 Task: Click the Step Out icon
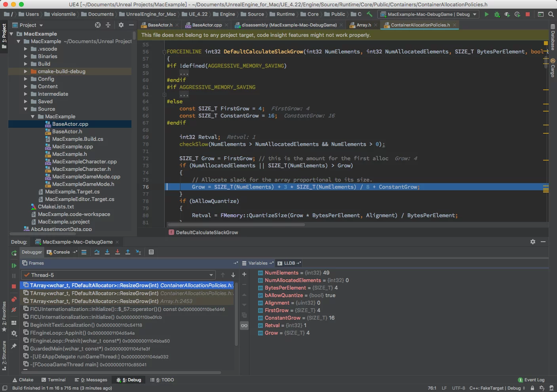tap(128, 252)
